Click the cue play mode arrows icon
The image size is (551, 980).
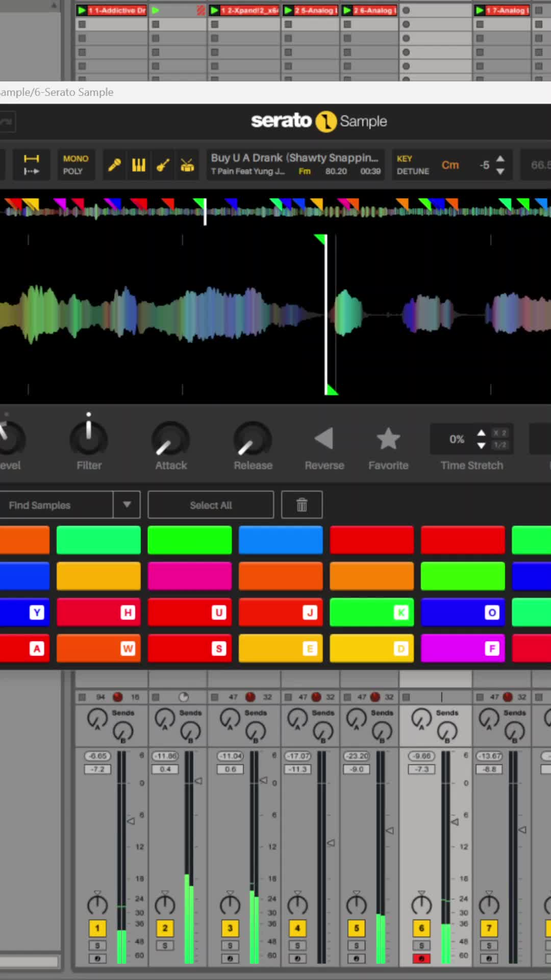(32, 165)
